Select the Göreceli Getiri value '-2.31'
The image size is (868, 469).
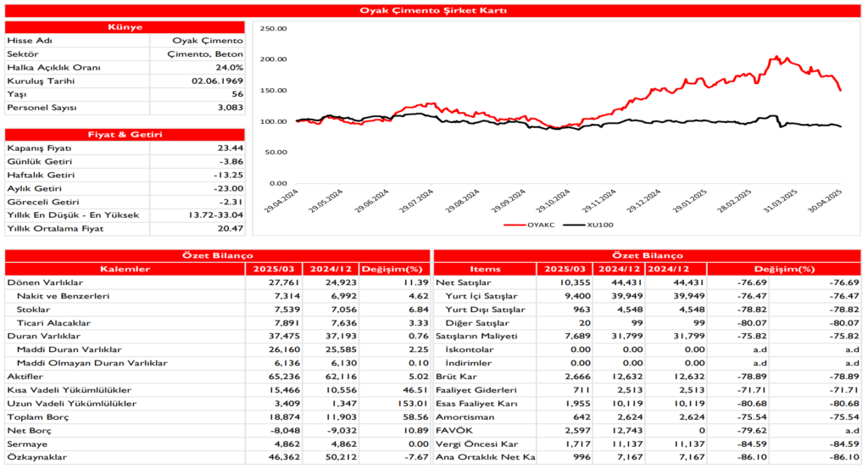pyautogui.click(x=231, y=202)
